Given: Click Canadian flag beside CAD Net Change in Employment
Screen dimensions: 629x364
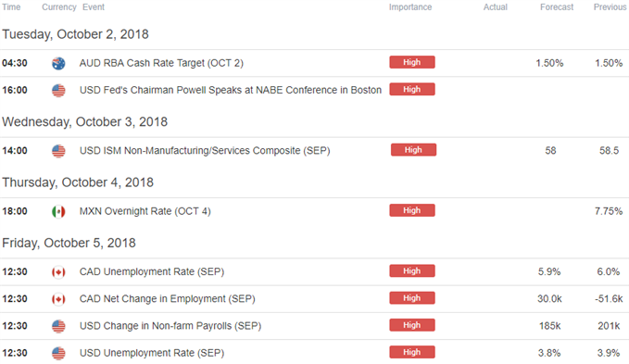Looking at the screenshot, I should [58, 299].
